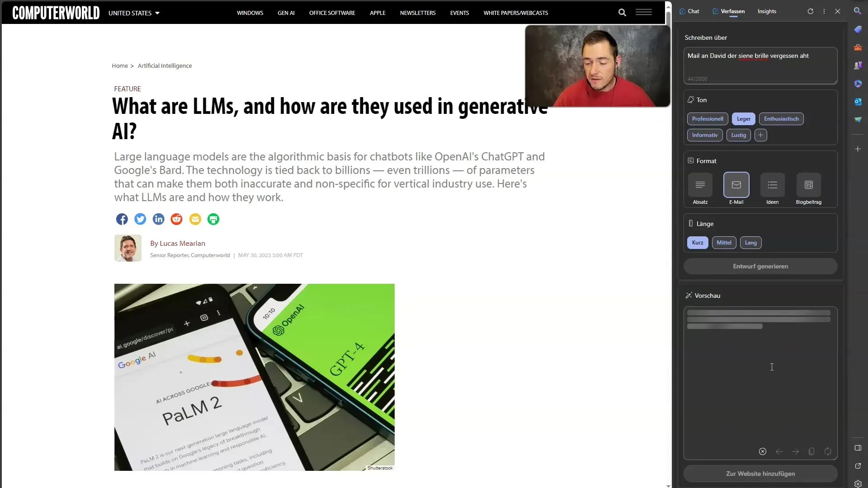This screenshot has width=868, height=488.
Task: Open the GEN AI menu item
Action: click(286, 13)
